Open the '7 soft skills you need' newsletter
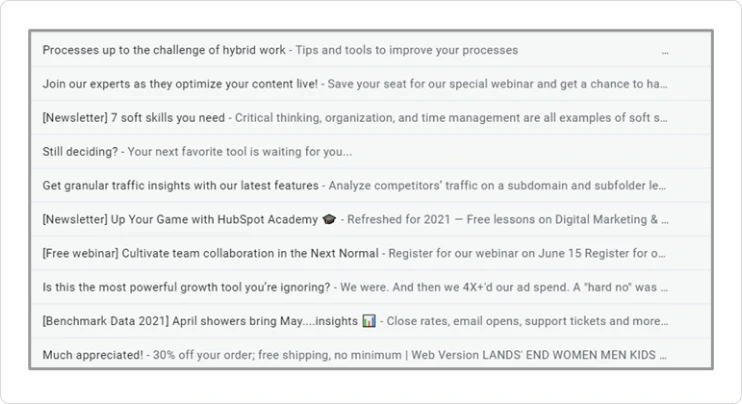The image size is (742, 404). pos(371,118)
